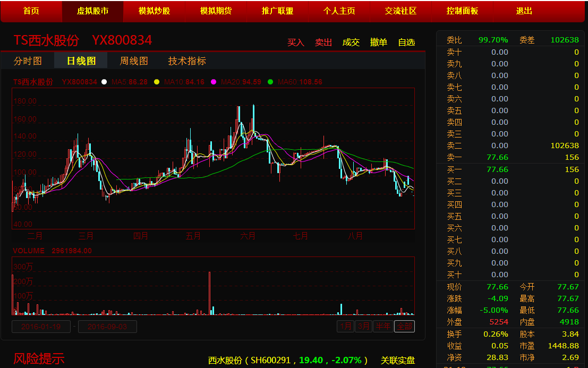Toggle the MA20 magenta legend marker
Image resolution: width=588 pixels, height=368 pixels.
pyautogui.click(x=214, y=82)
